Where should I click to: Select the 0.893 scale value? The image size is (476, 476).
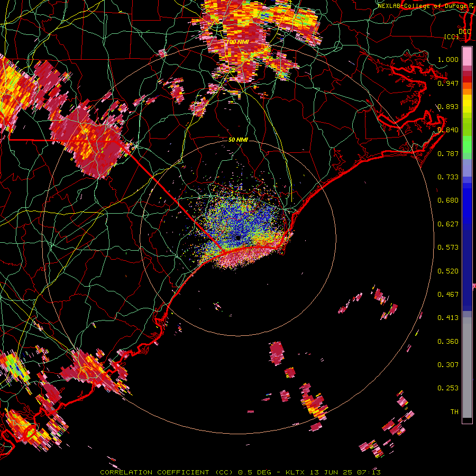(x=448, y=106)
